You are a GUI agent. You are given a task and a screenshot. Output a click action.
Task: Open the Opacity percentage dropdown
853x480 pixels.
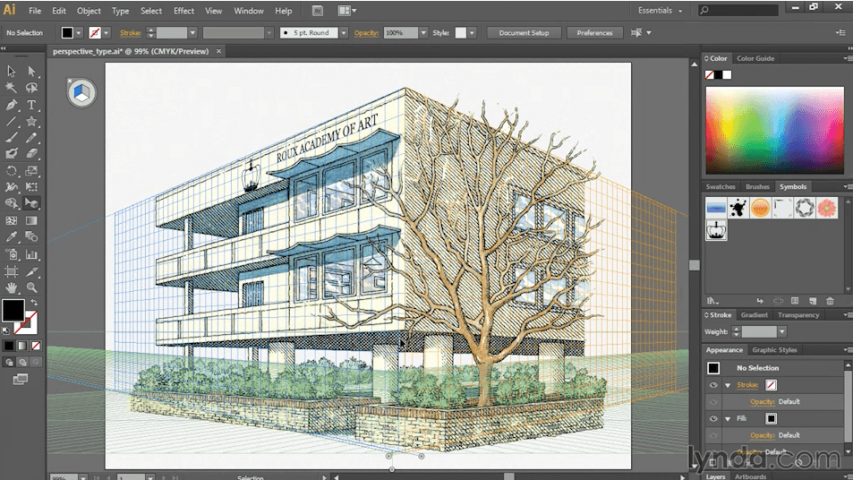tap(423, 33)
